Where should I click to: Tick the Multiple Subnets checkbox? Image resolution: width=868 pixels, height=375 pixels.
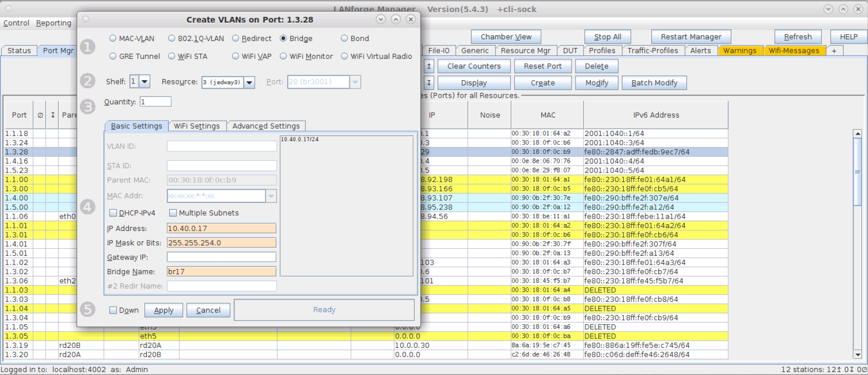click(x=173, y=213)
